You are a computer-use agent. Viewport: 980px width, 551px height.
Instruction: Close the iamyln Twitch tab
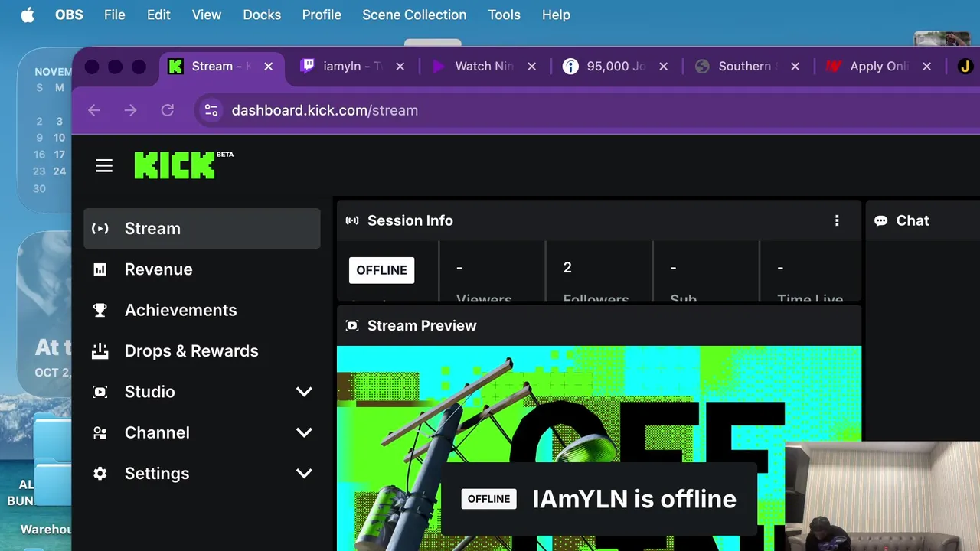[400, 67]
